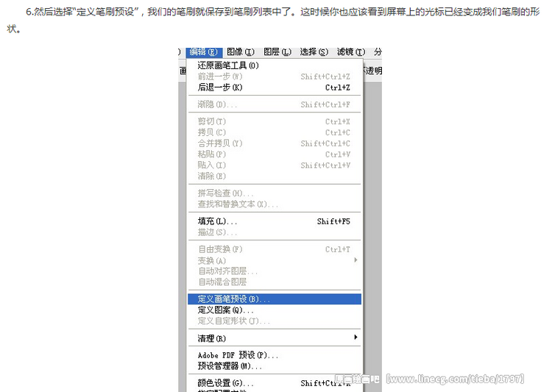Open the 图像(I) menu
The image size is (552, 392).
click(241, 51)
